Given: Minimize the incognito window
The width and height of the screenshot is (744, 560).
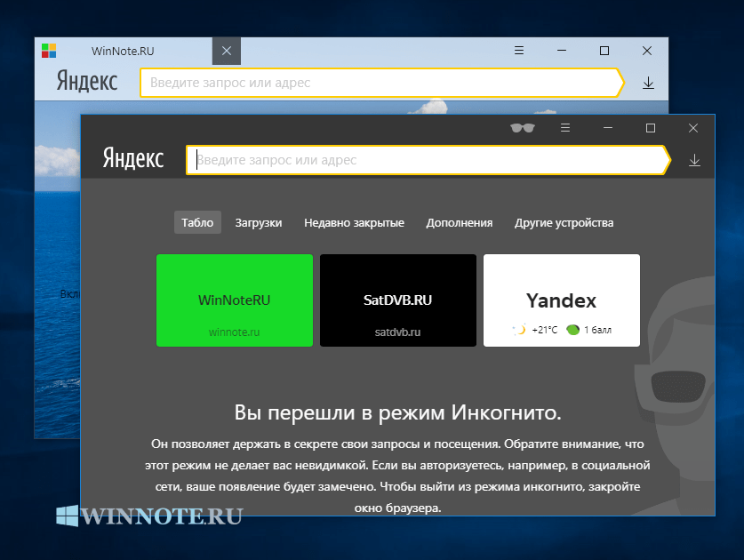Looking at the screenshot, I should coord(608,128).
